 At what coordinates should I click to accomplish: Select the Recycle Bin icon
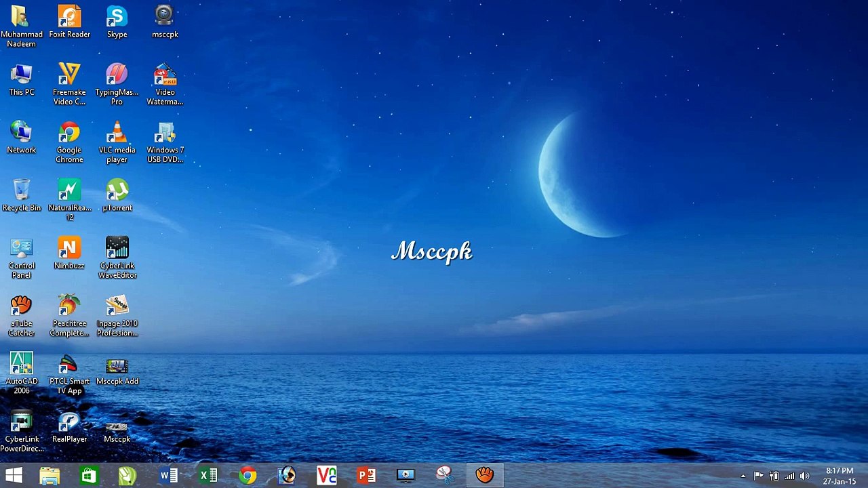coord(22,195)
